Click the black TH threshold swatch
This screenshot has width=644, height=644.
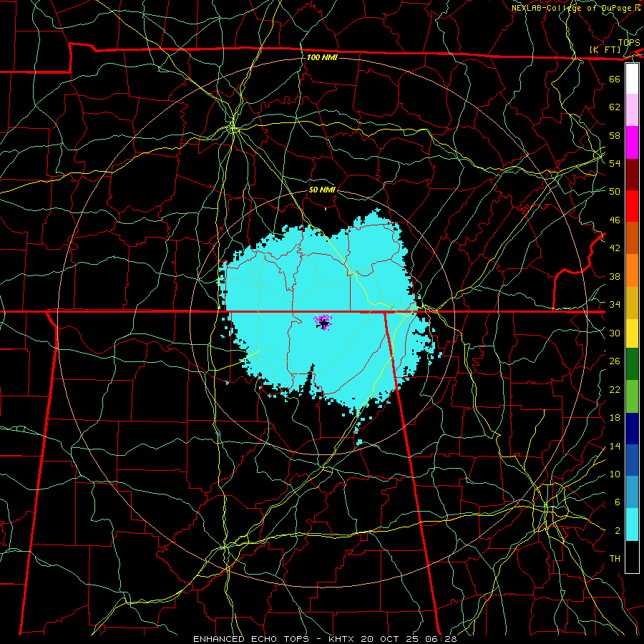[x=632, y=557]
